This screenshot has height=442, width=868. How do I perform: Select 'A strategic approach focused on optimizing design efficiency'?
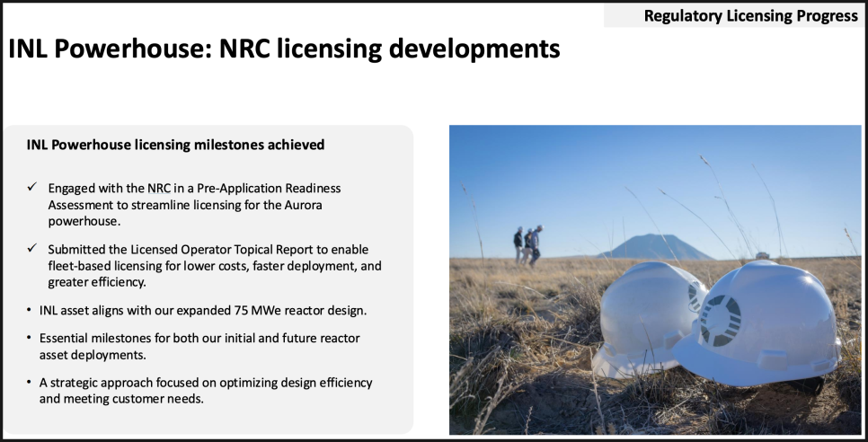tap(206, 382)
